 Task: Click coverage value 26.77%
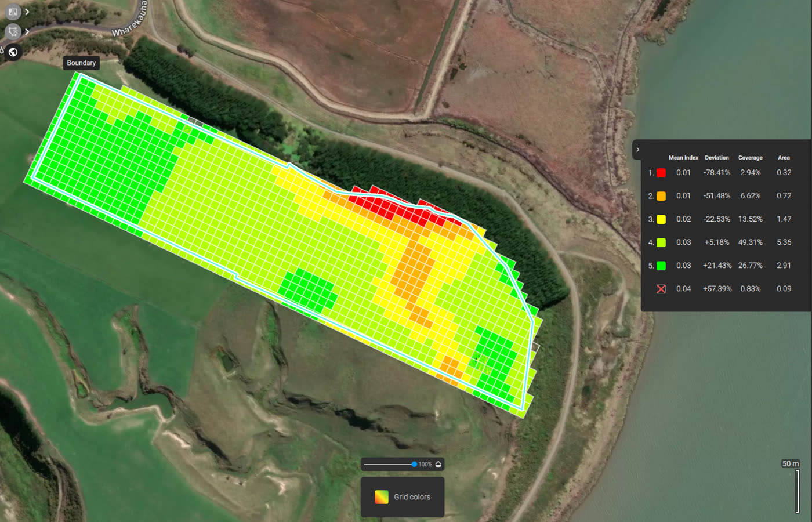(751, 266)
